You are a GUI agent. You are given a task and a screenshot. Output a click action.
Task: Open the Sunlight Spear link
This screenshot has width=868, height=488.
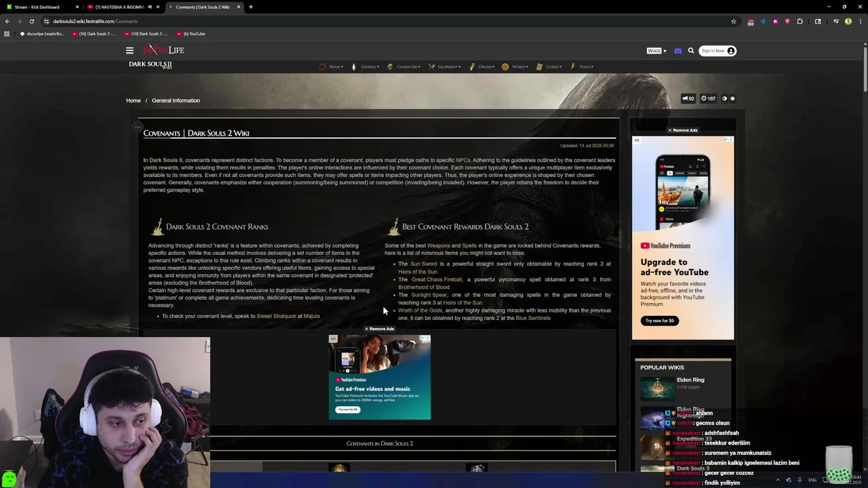click(x=429, y=295)
